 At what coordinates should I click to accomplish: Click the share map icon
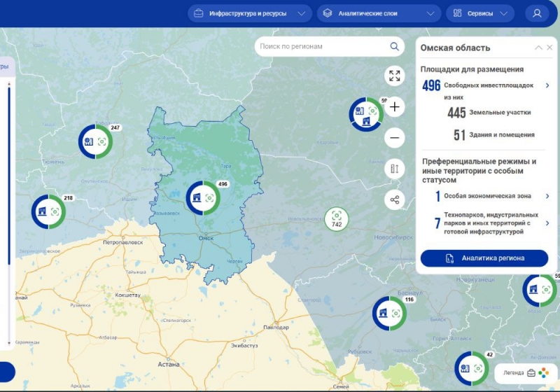point(394,199)
